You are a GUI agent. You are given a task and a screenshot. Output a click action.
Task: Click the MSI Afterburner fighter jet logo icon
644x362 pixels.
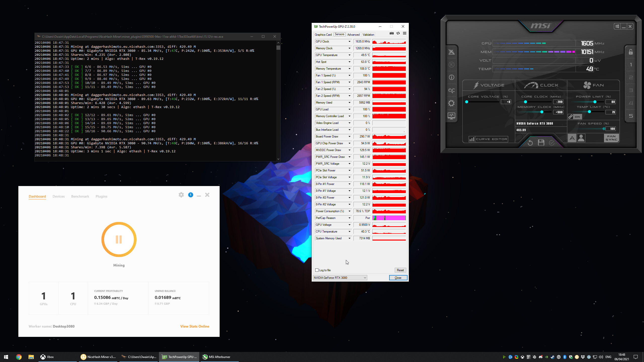tap(452, 52)
